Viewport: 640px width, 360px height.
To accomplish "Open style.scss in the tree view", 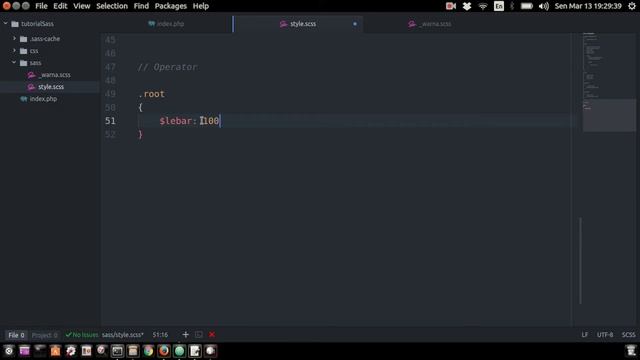I will [51, 87].
